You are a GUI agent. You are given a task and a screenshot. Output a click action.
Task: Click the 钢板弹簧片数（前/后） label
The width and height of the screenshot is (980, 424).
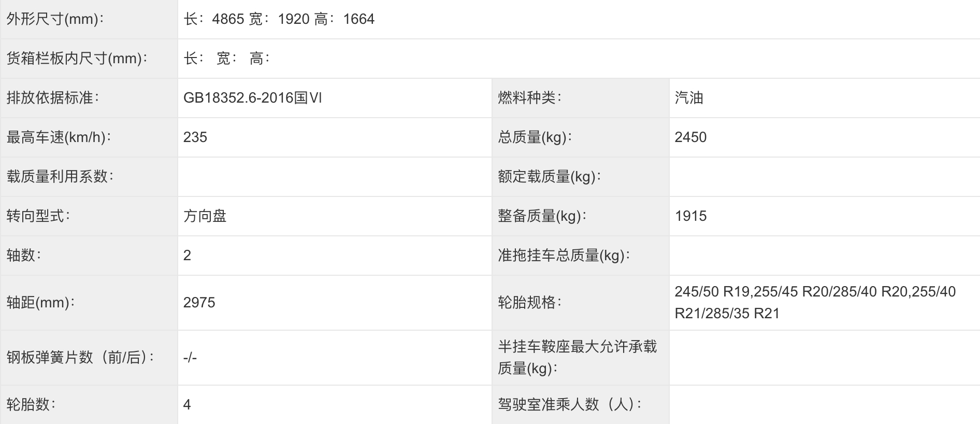81,358
